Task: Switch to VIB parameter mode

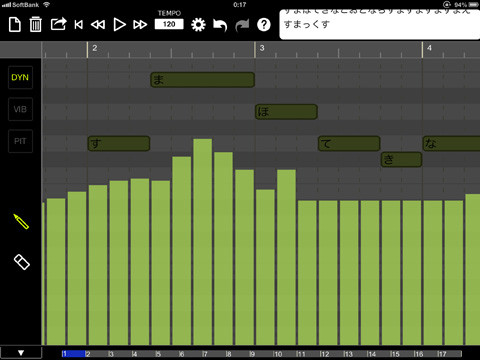Action: [x=20, y=109]
